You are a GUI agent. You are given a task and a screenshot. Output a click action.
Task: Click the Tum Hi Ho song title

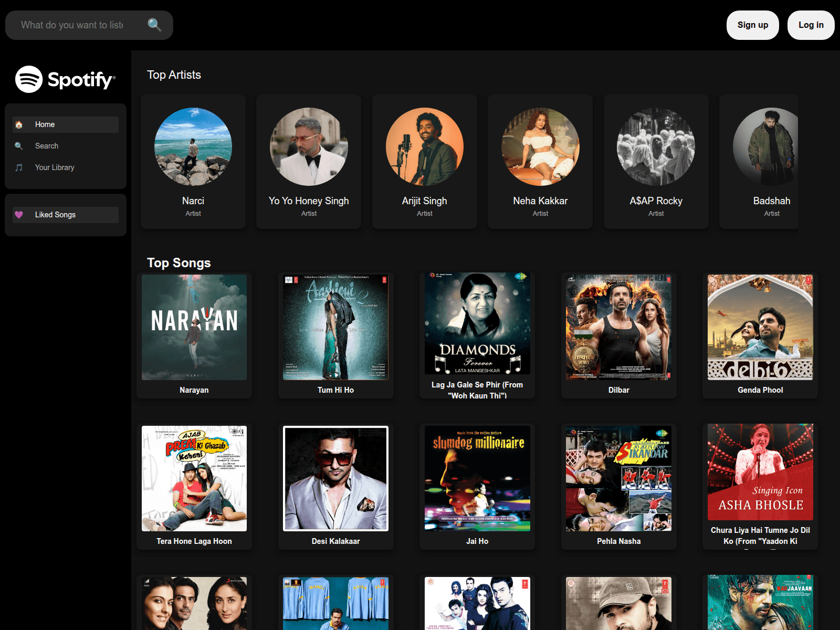pos(335,390)
